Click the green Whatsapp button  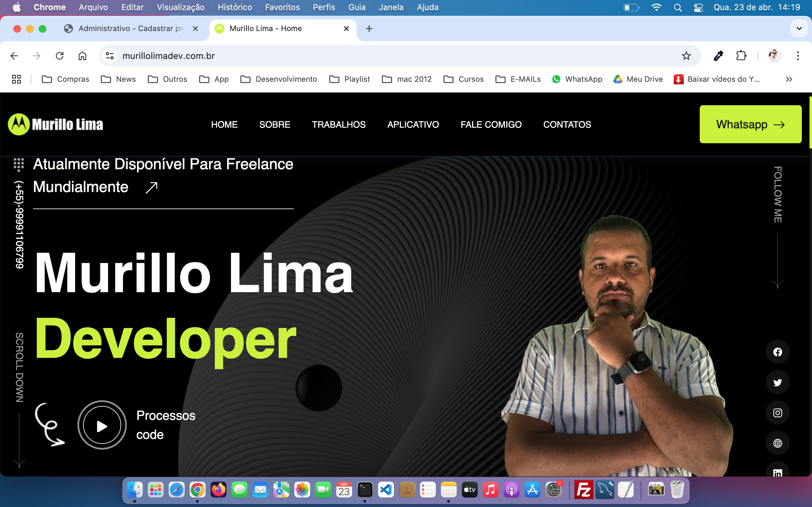pos(750,125)
